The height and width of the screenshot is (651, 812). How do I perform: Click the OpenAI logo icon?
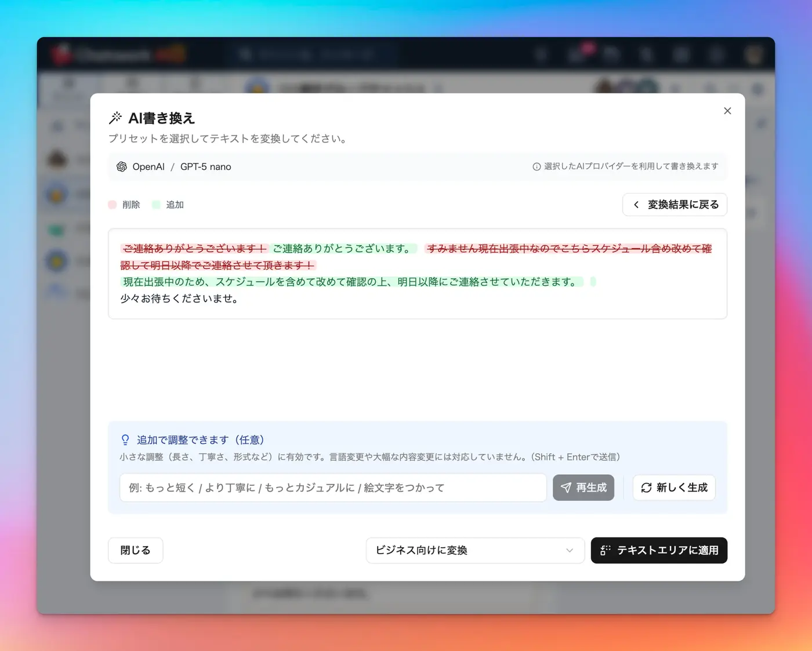click(x=122, y=167)
